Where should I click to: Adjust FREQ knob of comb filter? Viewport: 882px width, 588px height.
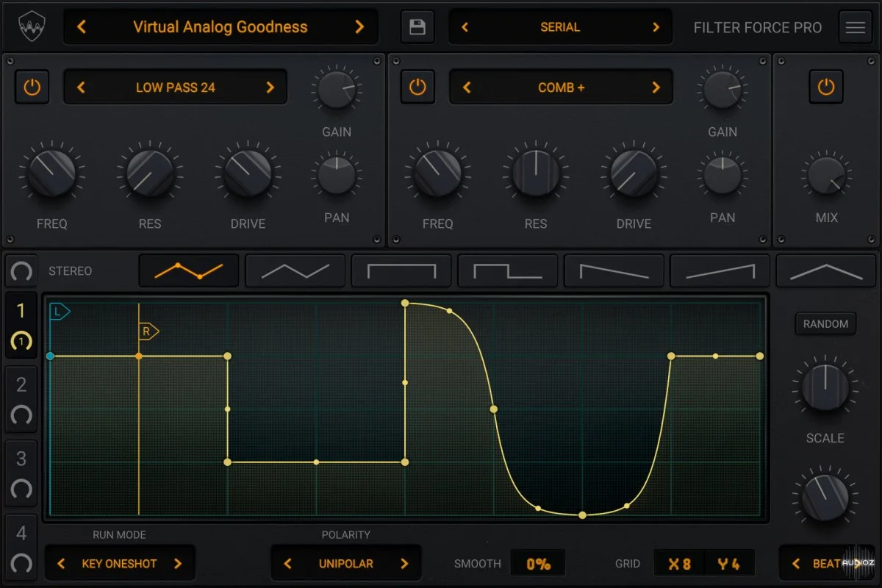437,173
